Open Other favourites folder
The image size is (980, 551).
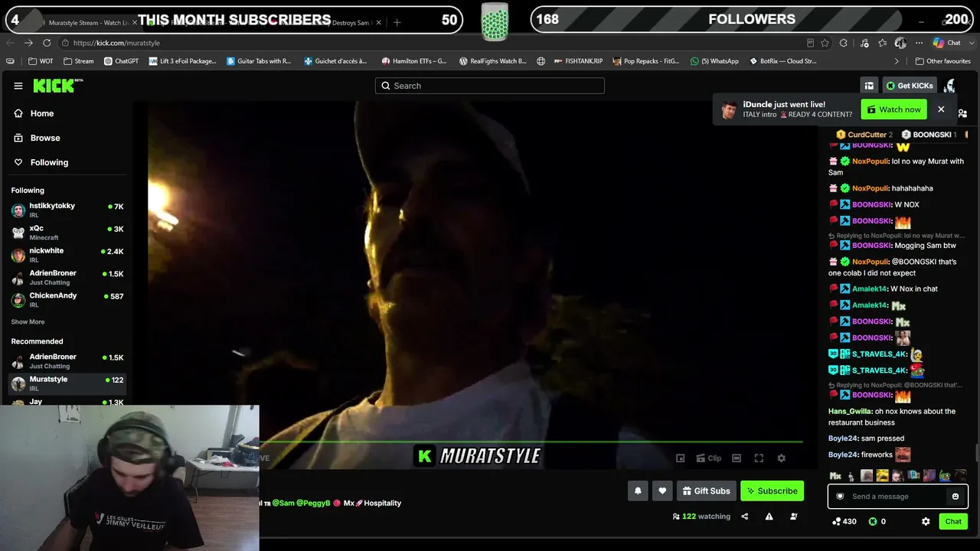(x=942, y=61)
